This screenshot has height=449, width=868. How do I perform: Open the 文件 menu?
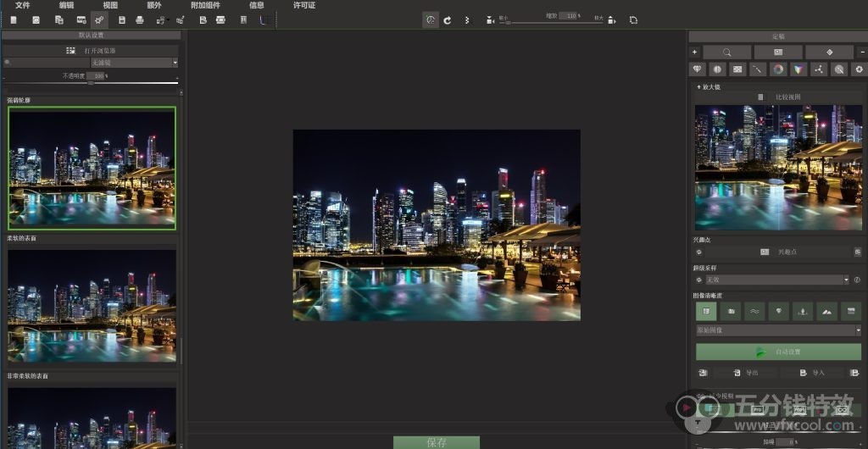(x=22, y=6)
